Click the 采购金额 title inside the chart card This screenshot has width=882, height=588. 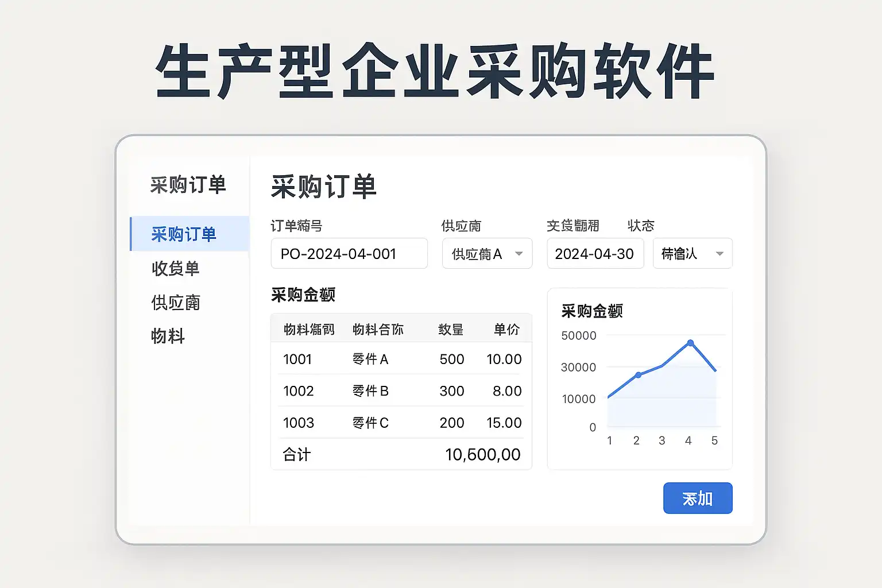(x=592, y=311)
